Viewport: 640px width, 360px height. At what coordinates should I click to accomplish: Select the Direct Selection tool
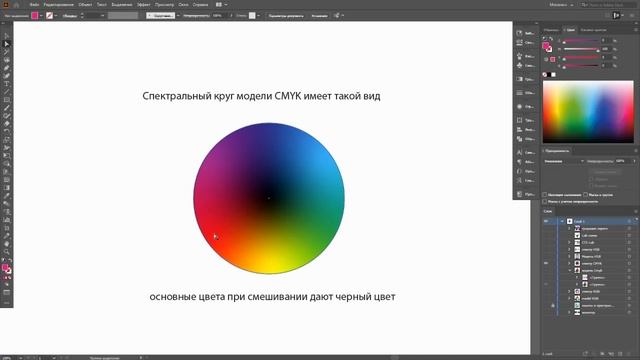coord(7,44)
